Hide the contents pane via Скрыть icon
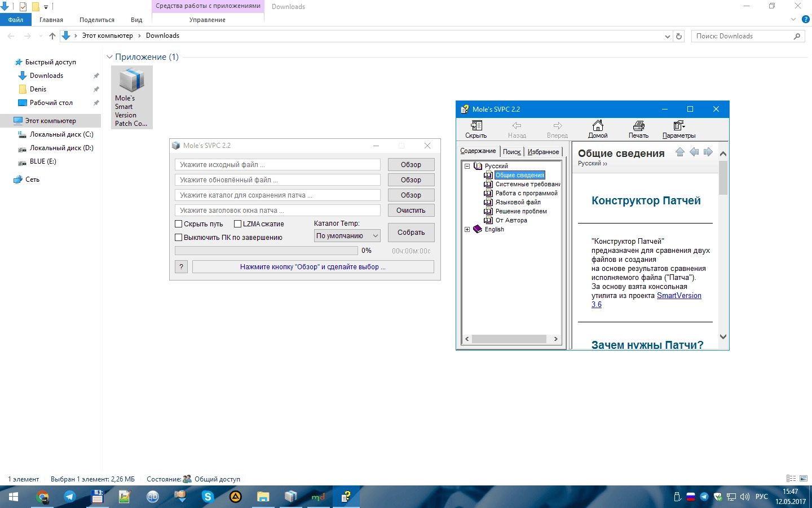This screenshot has width=812, height=508. click(x=475, y=129)
